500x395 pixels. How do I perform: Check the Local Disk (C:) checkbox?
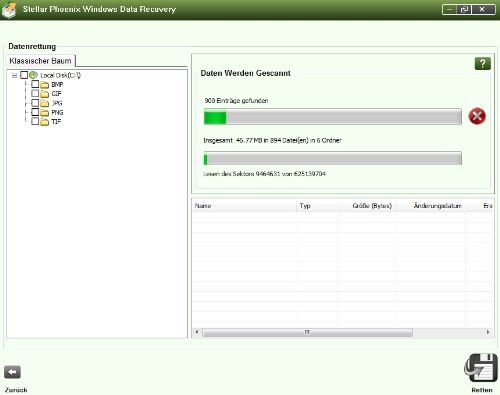[24, 75]
